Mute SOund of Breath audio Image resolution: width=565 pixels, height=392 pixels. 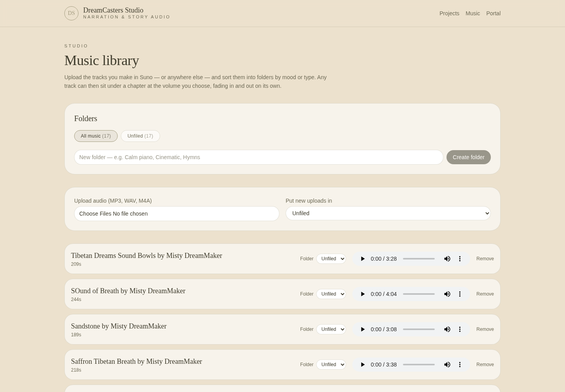[447, 294]
